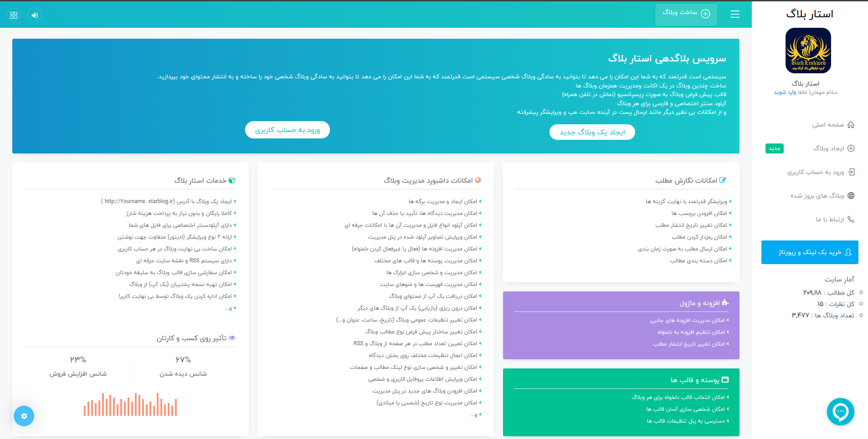Viewport: 868px width, 439px height.
Task: Open the settings gear floating button
Action: pyautogui.click(x=24, y=416)
